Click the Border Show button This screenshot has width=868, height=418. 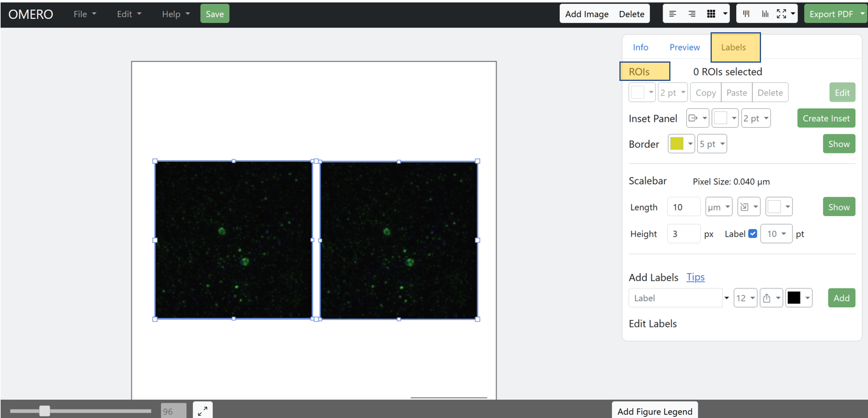point(839,144)
